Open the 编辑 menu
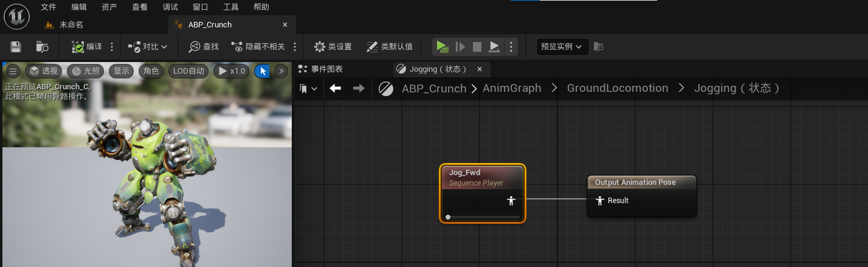Viewport: 868px width, 267px height. point(79,7)
